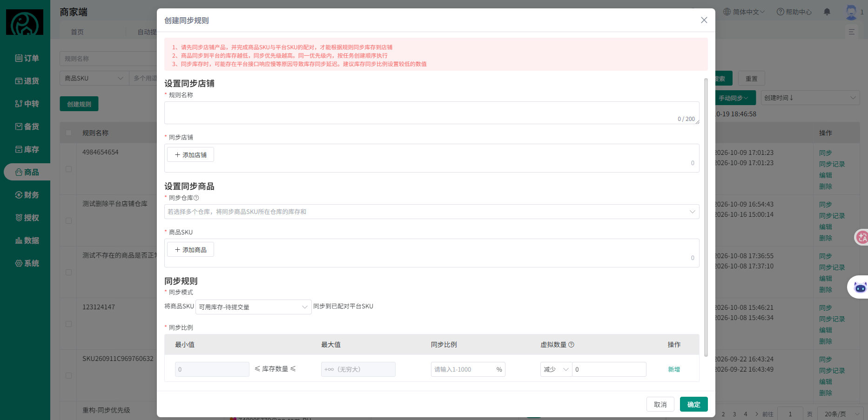Tick the checkbox for rule 4984654654
Image resolution: width=868 pixels, height=420 pixels.
click(x=69, y=169)
